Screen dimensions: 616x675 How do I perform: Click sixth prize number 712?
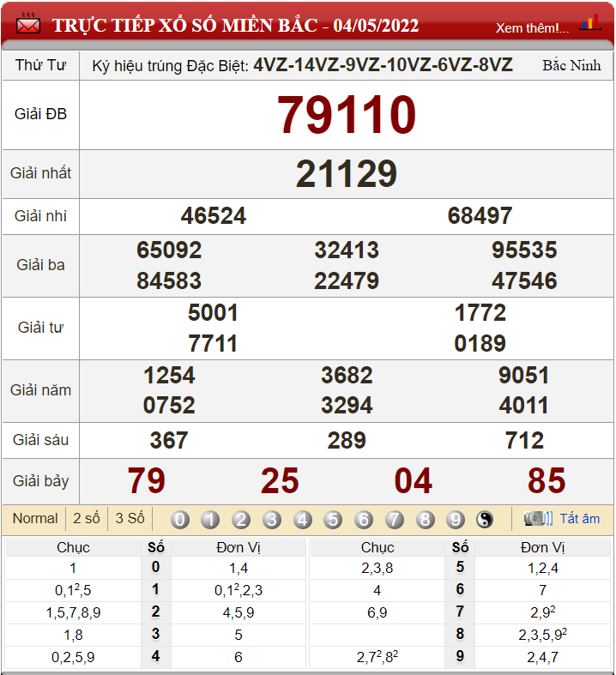524,441
